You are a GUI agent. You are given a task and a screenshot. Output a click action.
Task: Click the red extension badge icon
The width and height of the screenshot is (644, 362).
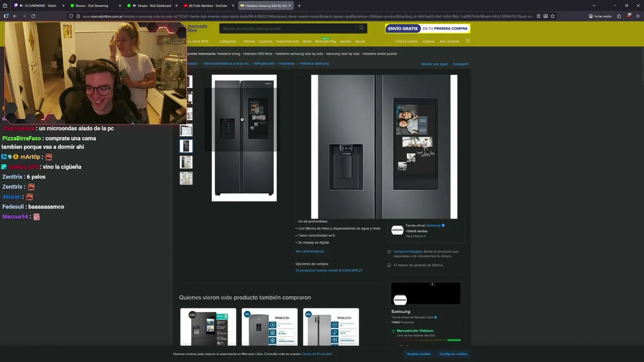coord(628,16)
